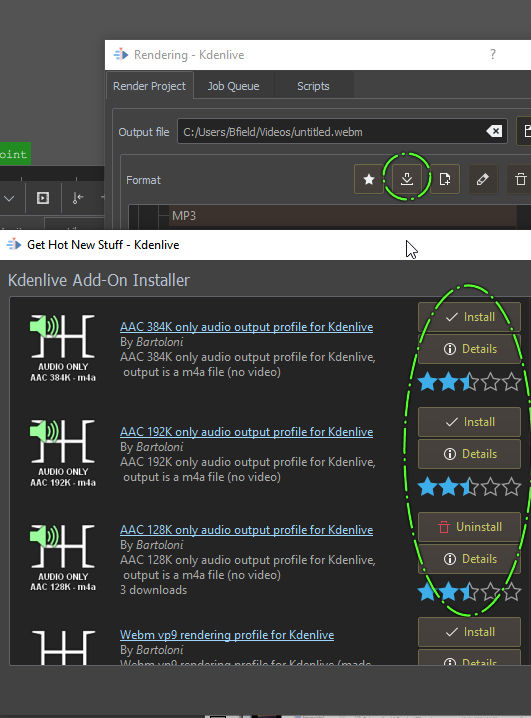Image resolution: width=531 pixels, height=718 pixels.
Task: Click the file browse button beside output path
Action: 525,131
